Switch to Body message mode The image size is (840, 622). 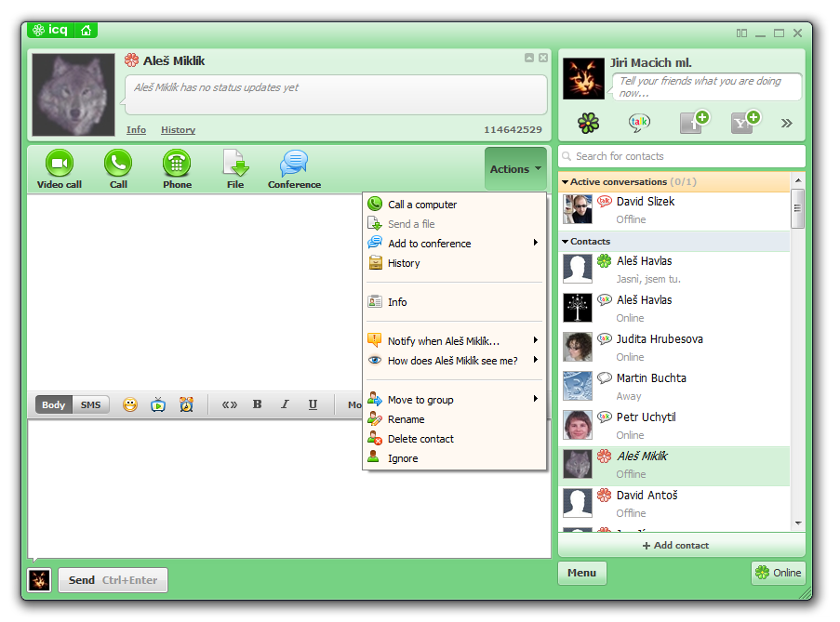54,404
